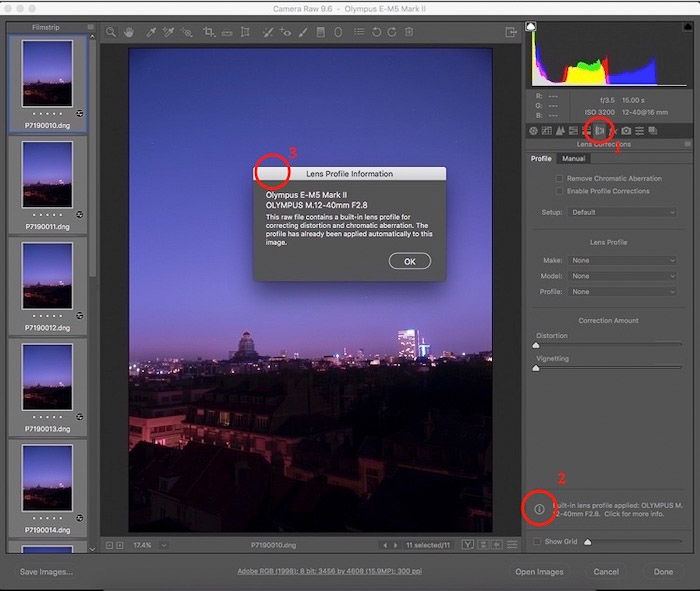Viewport: 700px width, 591px height.
Task: Pick the White Balance eyedropper tool
Action: coord(149,33)
